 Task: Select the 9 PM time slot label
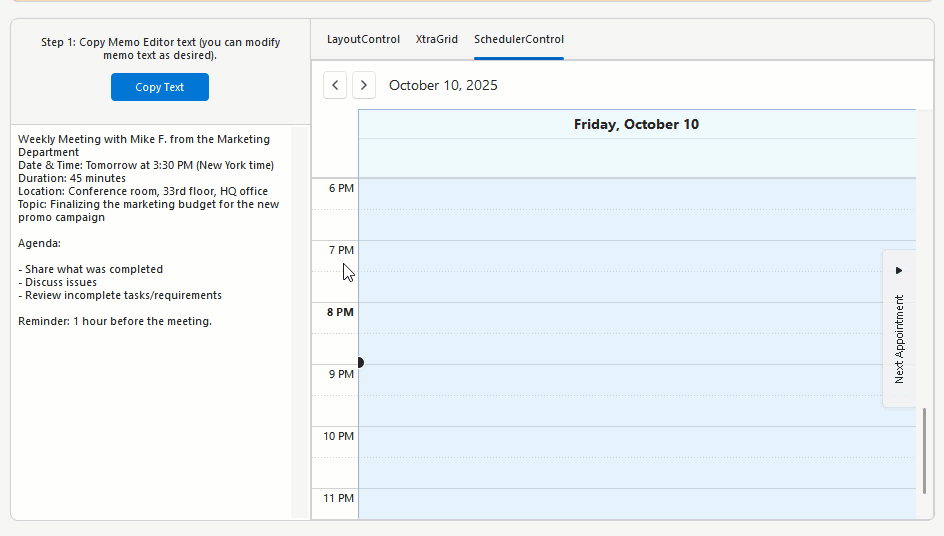[341, 374]
